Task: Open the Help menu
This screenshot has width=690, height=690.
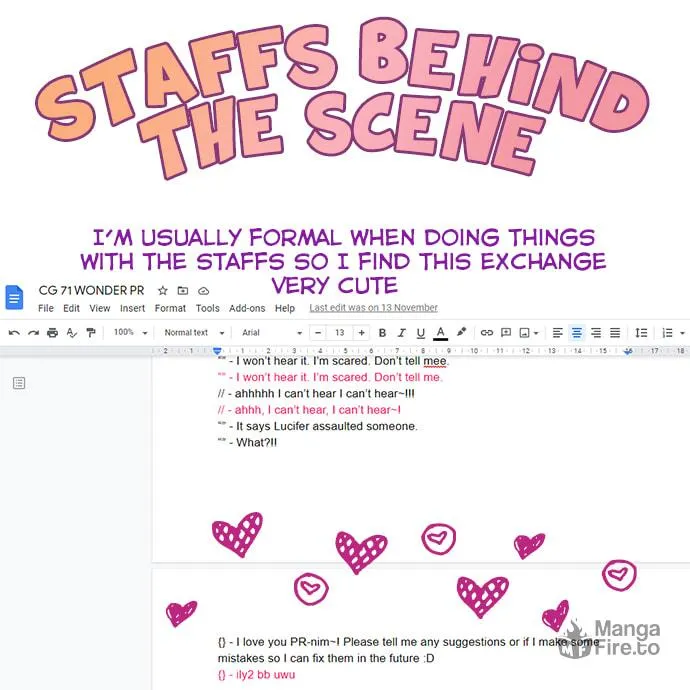Action: pyautogui.click(x=285, y=308)
